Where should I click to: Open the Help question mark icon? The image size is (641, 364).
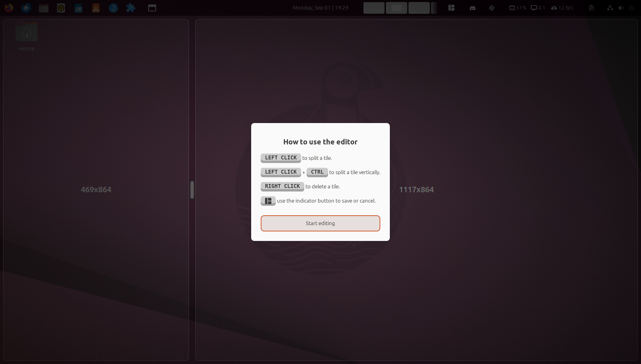(x=113, y=8)
